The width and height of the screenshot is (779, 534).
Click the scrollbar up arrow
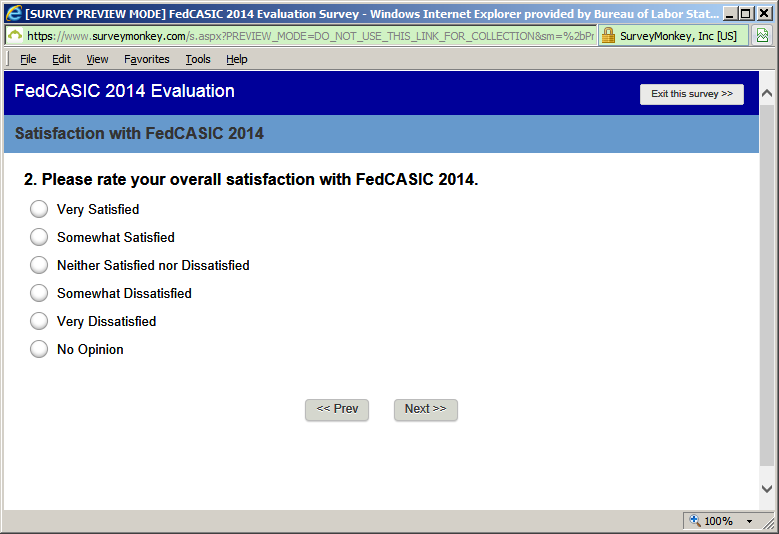[767, 93]
